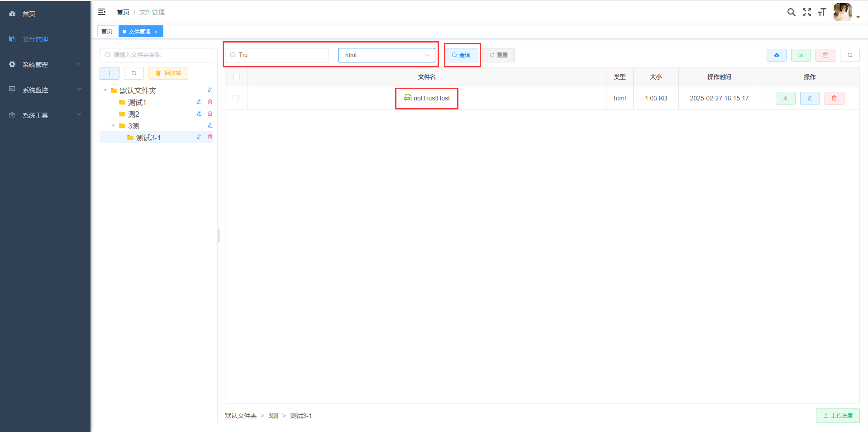Screen dimensions: 868x432
Task: Expand the 系统工具 sidebar menu
Action: [45, 115]
